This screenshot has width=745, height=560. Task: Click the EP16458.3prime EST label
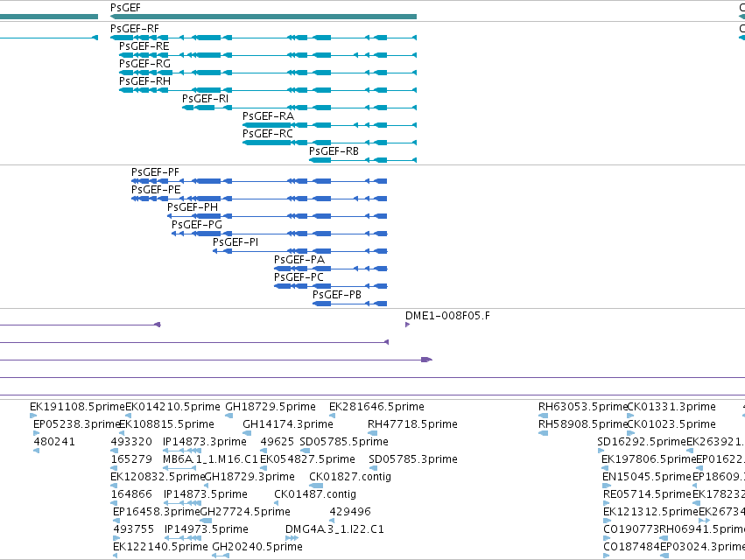pos(157,513)
